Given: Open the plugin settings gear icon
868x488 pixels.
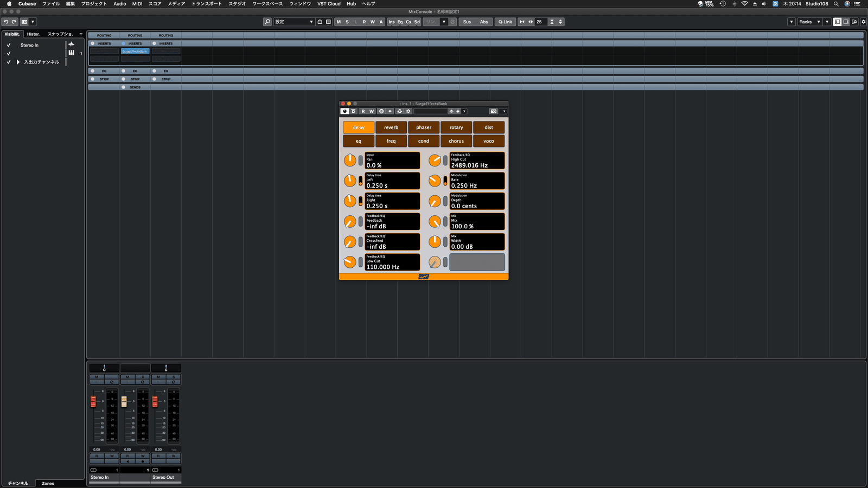Looking at the screenshot, I should tap(409, 111).
